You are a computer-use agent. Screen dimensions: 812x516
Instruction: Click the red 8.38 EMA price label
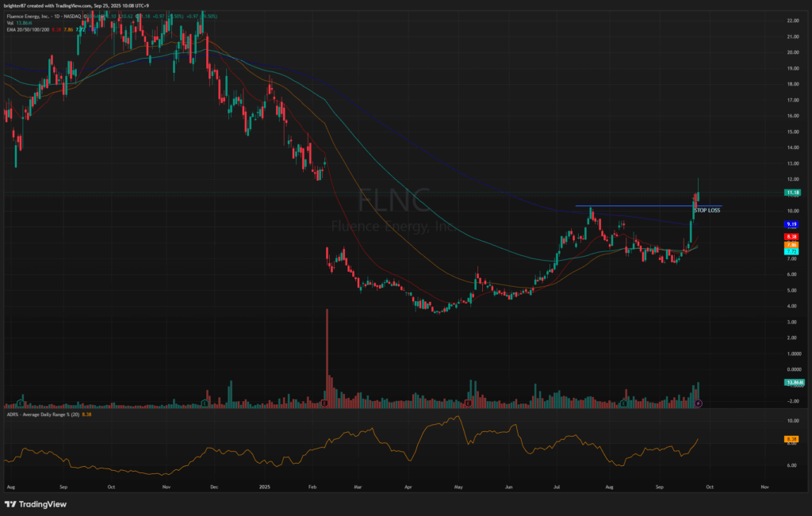click(792, 236)
